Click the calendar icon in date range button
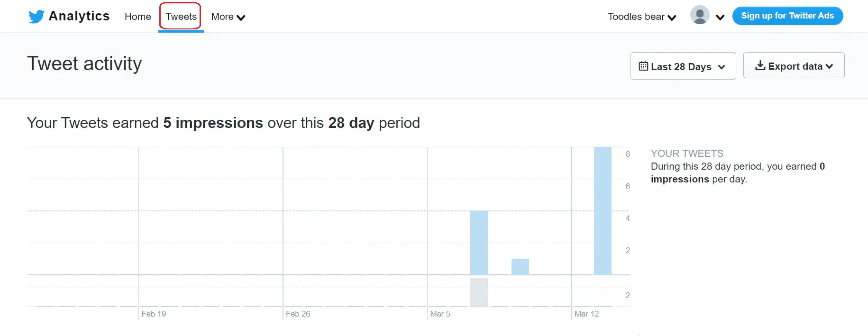 pyautogui.click(x=643, y=66)
